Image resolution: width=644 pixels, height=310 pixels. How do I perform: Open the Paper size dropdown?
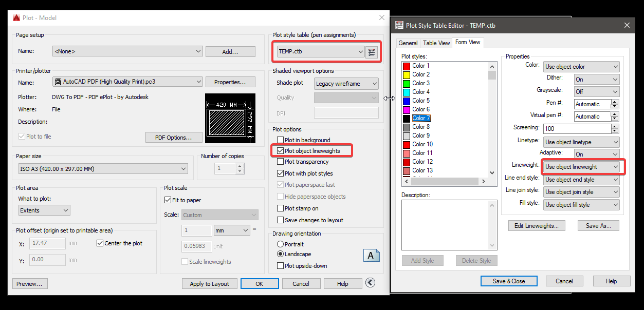(x=183, y=168)
